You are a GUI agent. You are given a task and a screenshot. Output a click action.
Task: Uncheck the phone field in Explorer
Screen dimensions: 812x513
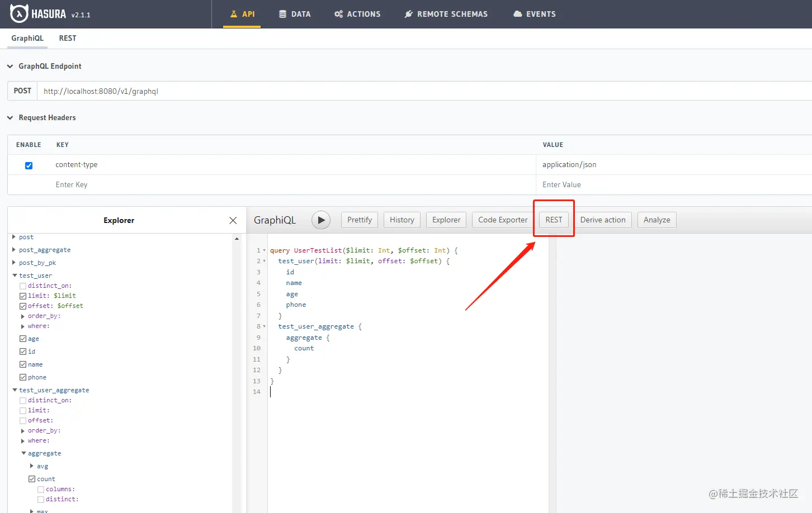tap(23, 377)
